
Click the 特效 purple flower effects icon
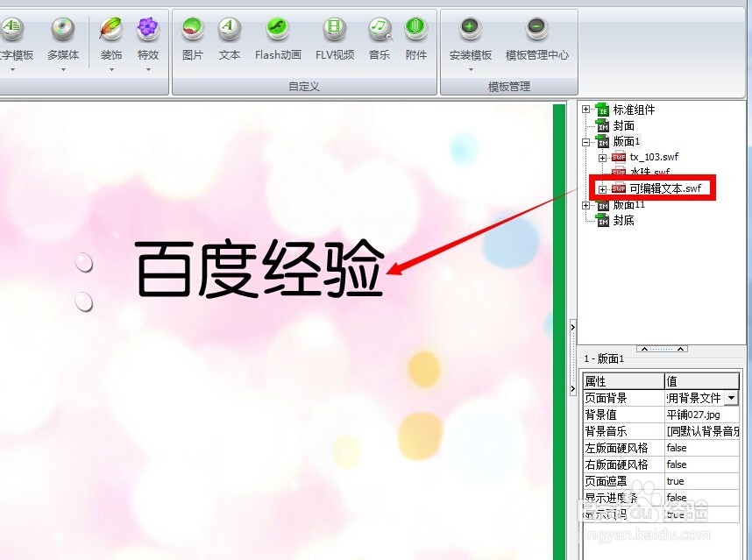click(148, 29)
